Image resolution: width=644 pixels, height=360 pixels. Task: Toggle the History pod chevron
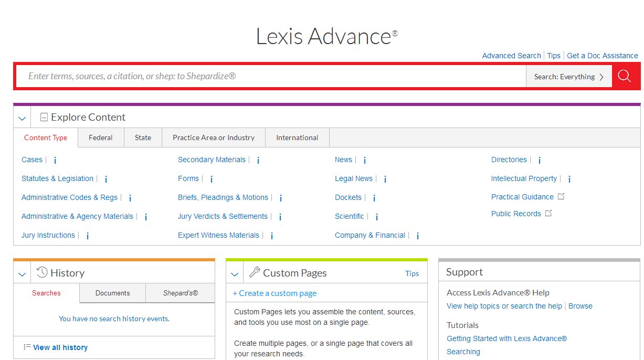(22, 274)
